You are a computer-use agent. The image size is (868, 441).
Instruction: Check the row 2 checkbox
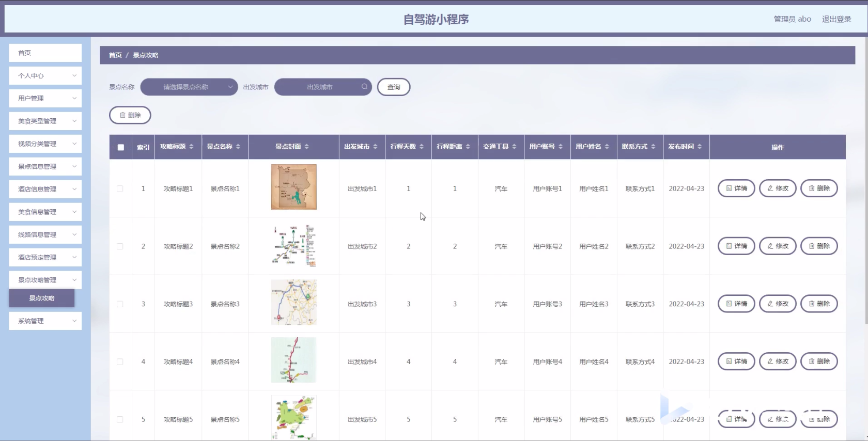(x=120, y=246)
